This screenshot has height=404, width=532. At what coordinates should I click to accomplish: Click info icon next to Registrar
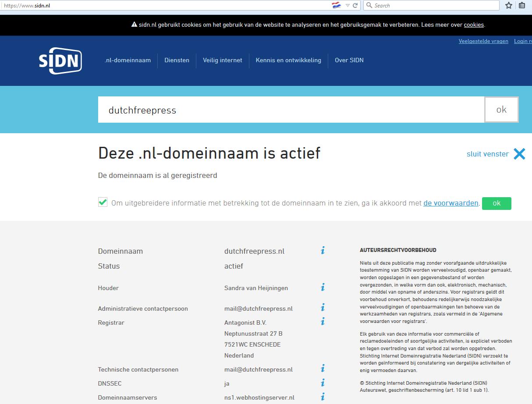click(323, 322)
